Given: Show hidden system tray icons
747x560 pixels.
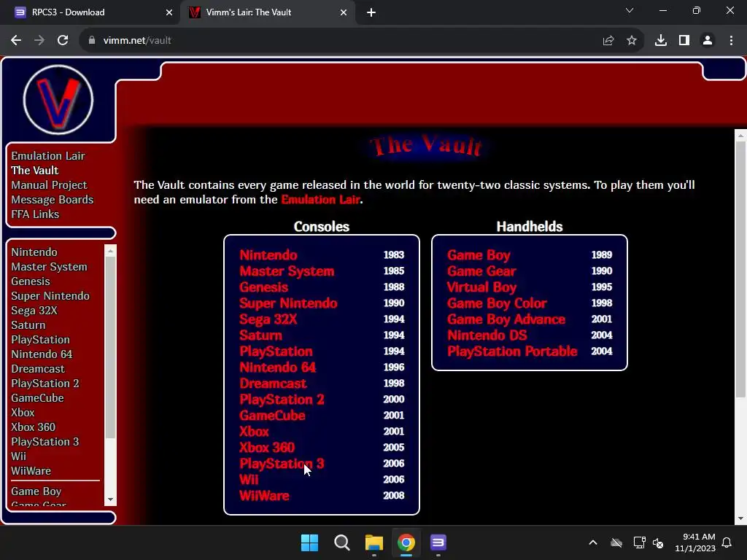Looking at the screenshot, I should (x=593, y=542).
